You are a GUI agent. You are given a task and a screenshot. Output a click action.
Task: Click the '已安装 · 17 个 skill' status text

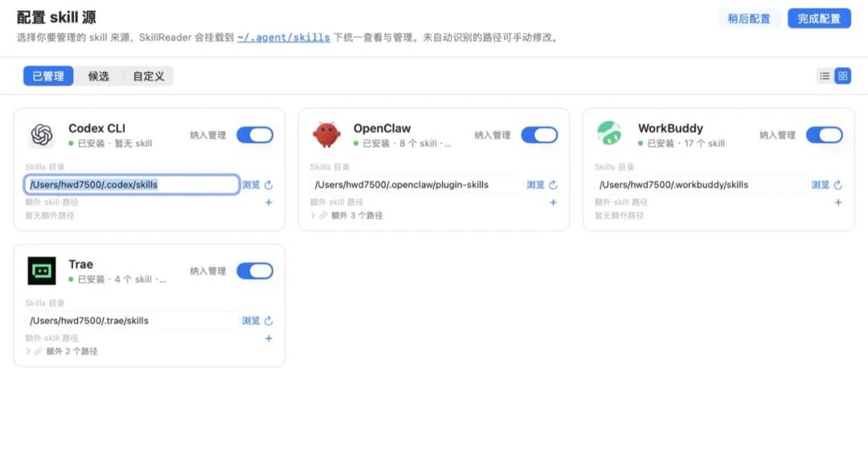click(x=686, y=143)
